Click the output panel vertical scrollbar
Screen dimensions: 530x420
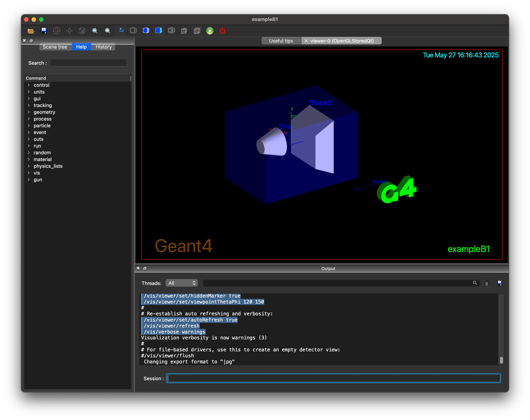(501, 360)
